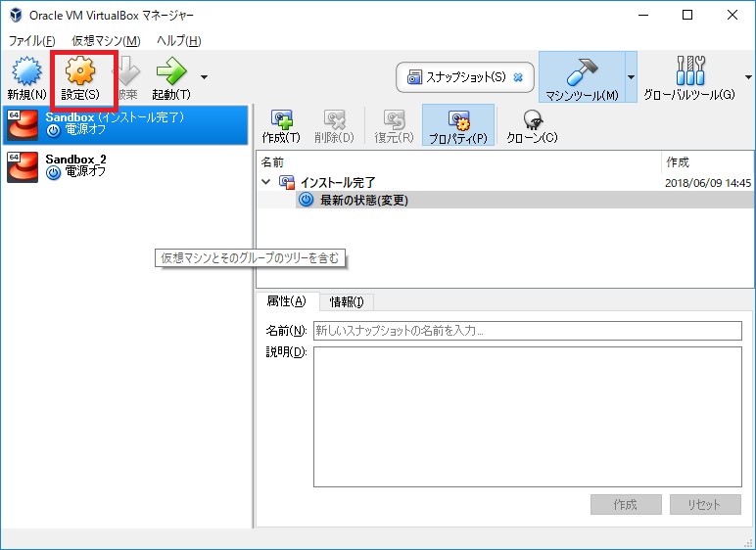This screenshot has width=756, height=550.
Task: Click the クローン(C) sheep clone icon
Action: click(x=533, y=119)
